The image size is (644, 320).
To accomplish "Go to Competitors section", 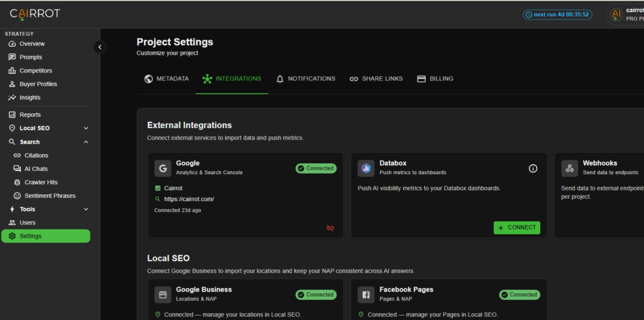I will [36, 70].
